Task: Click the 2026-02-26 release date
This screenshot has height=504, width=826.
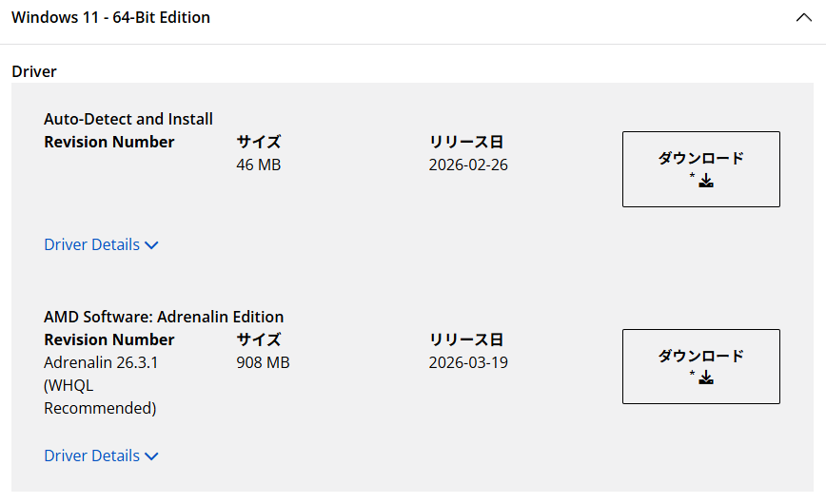Action: [468, 165]
